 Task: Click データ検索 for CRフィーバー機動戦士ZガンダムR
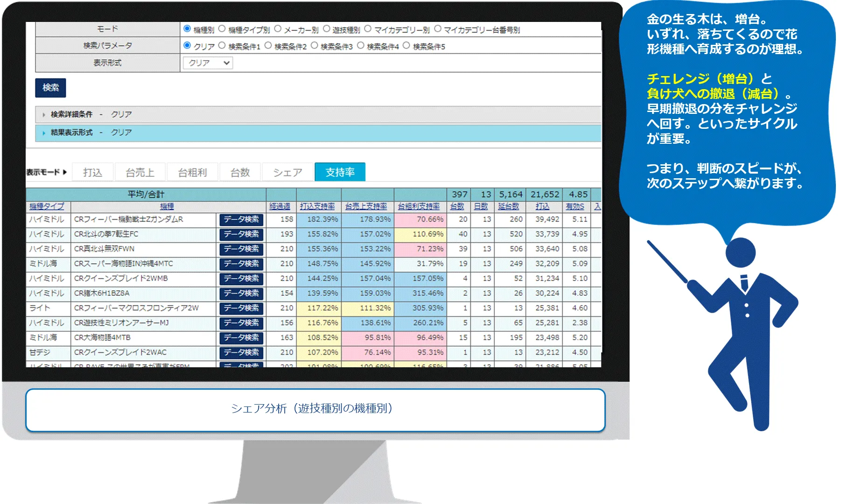click(241, 219)
